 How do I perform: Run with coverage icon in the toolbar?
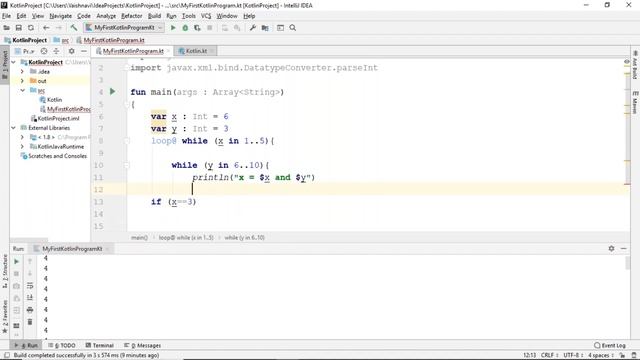(x=198, y=28)
